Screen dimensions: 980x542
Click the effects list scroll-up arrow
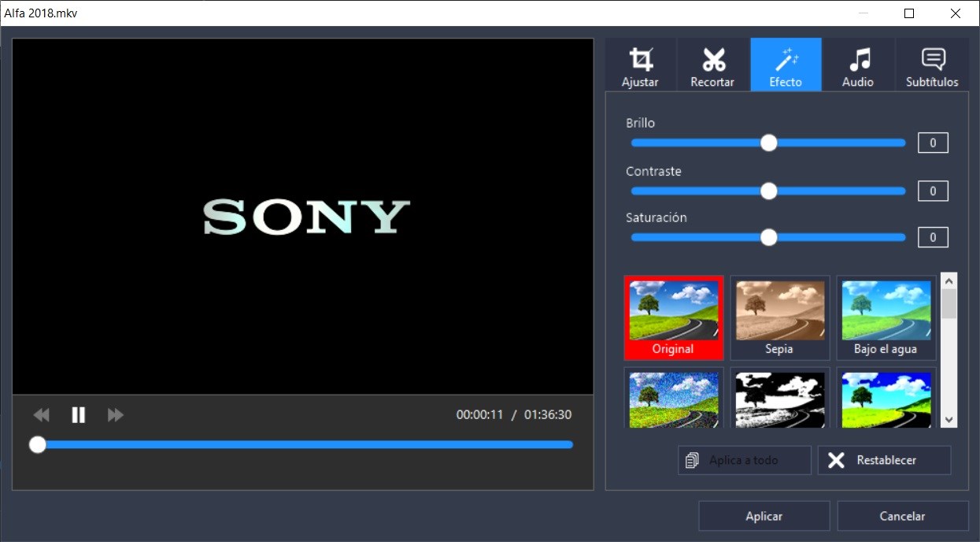tap(949, 280)
